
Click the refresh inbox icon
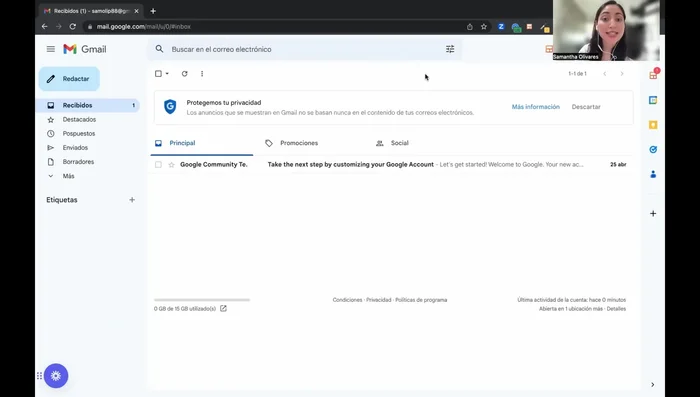point(184,74)
